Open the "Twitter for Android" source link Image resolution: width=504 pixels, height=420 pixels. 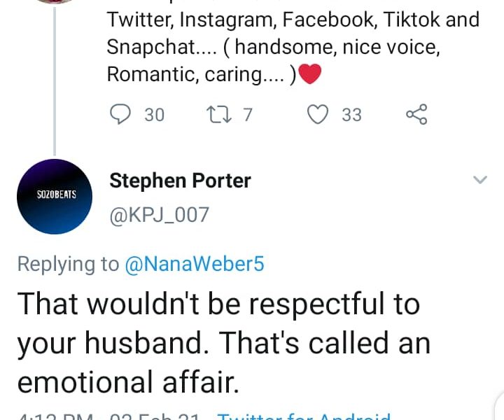304,416
